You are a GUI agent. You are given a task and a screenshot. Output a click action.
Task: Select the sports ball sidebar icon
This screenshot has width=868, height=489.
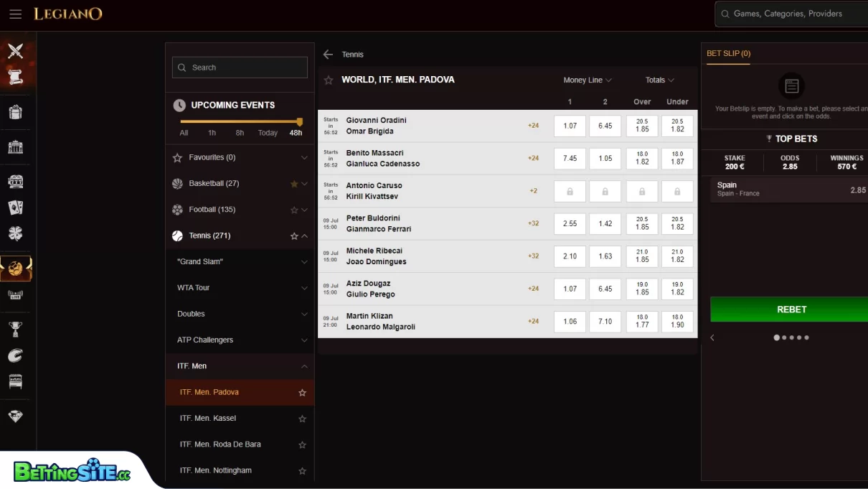pyautogui.click(x=15, y=269)
